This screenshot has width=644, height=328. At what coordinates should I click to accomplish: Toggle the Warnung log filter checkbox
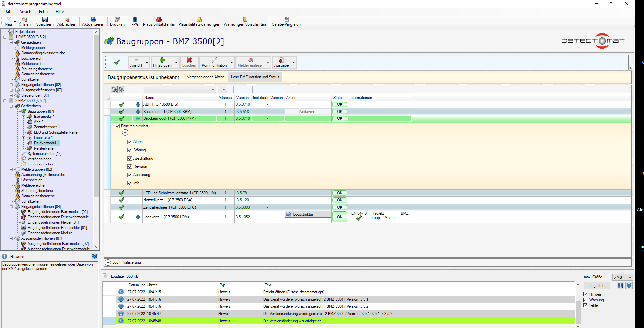(x=585, y=300)
